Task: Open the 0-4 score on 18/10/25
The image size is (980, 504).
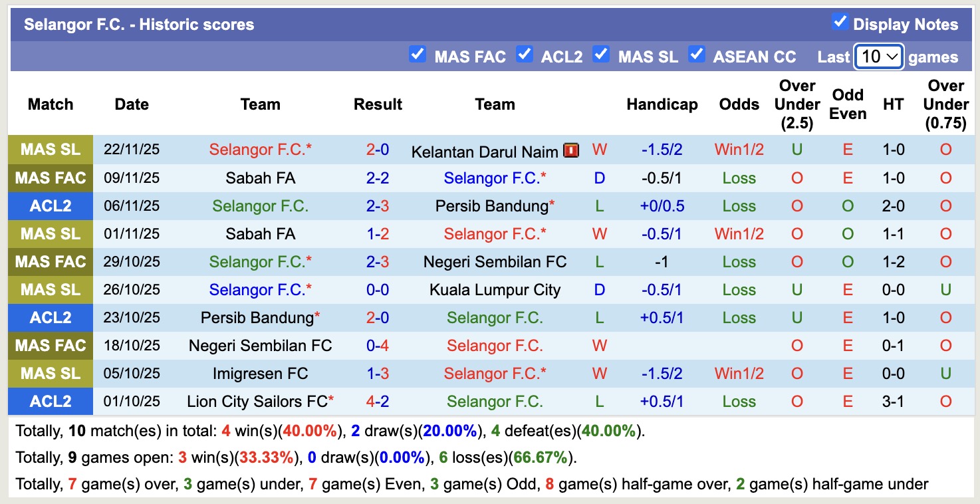Action: (378, 346)
